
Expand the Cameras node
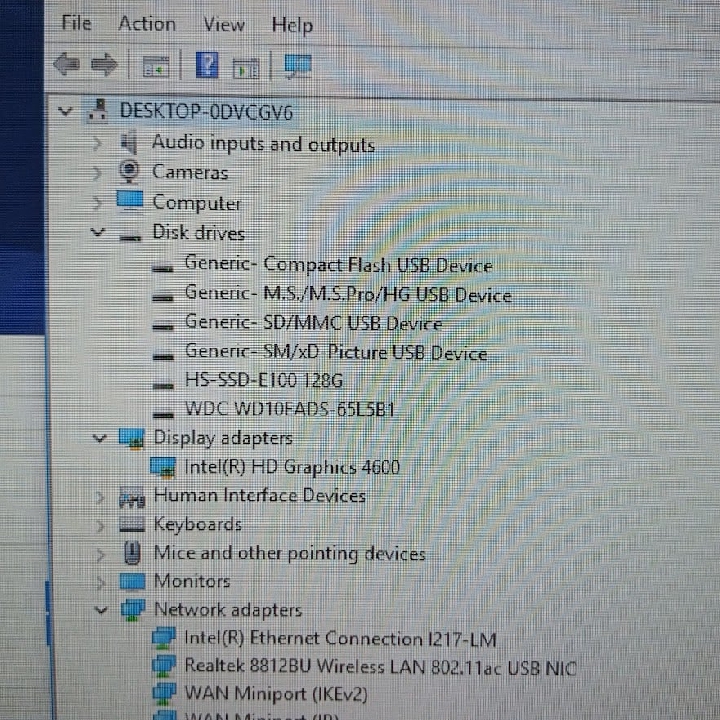96,174
